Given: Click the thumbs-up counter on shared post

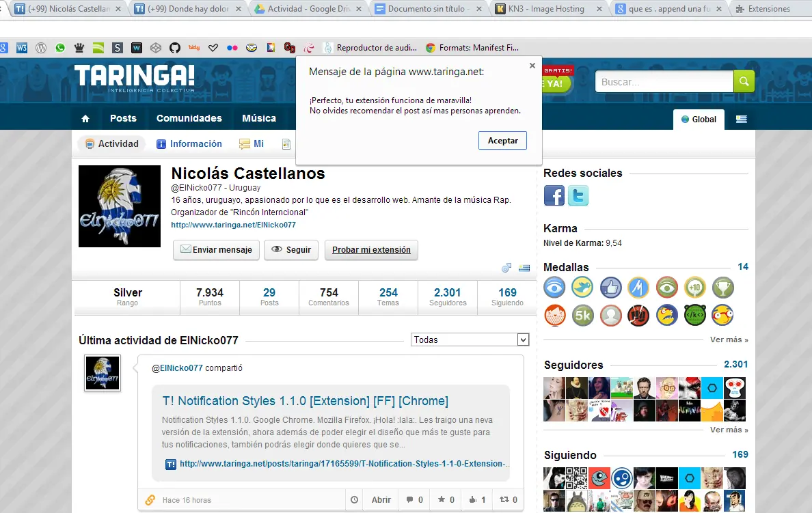Looking at the screenshot, I should tap(478, 499).
